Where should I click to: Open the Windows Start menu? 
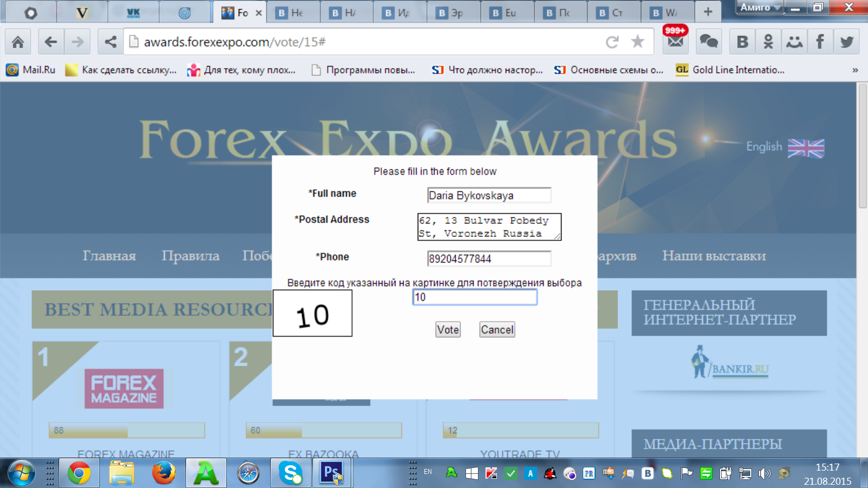pos(22,473)
